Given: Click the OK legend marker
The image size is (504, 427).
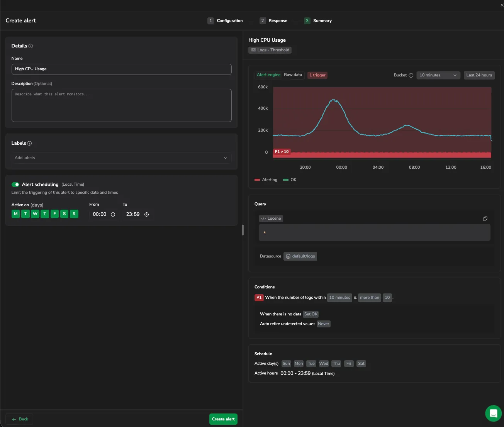Looking at the screenshot, I should (x=286, y=180).
